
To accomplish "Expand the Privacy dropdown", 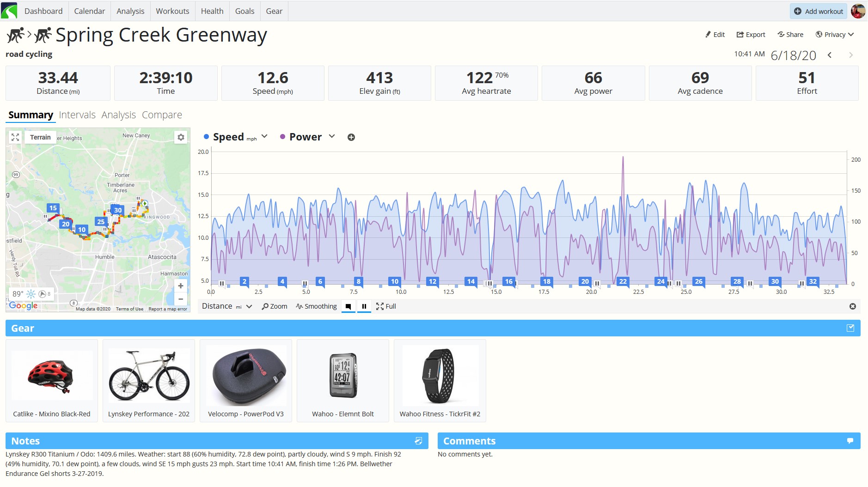I will click(835, 35).
